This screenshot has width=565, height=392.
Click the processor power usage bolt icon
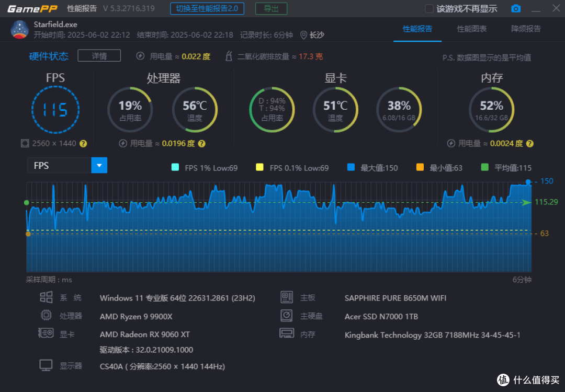point(123,144)
